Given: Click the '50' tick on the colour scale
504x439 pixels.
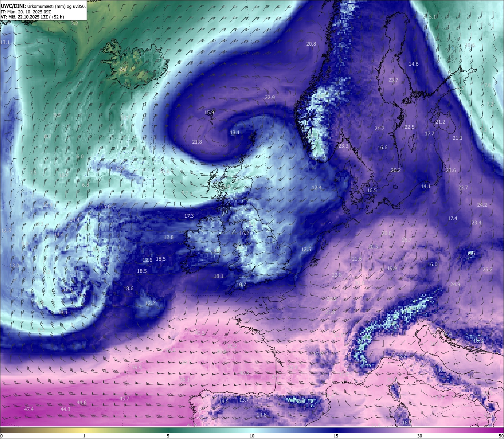Looking at the screenshot, I should pyautogui.click(x=501, y=436).
